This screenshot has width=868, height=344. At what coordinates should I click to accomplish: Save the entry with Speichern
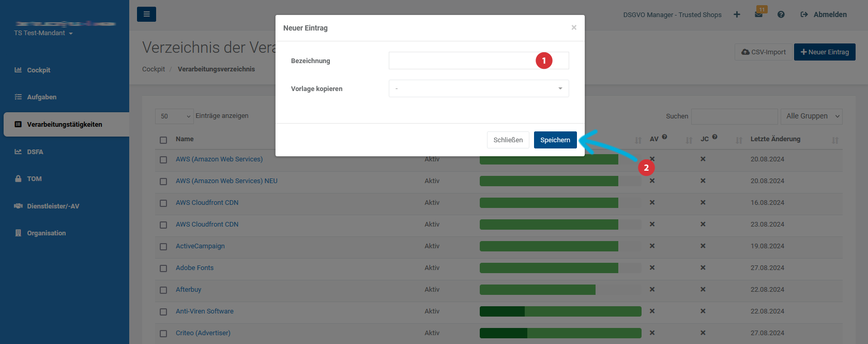pos(555,140)
